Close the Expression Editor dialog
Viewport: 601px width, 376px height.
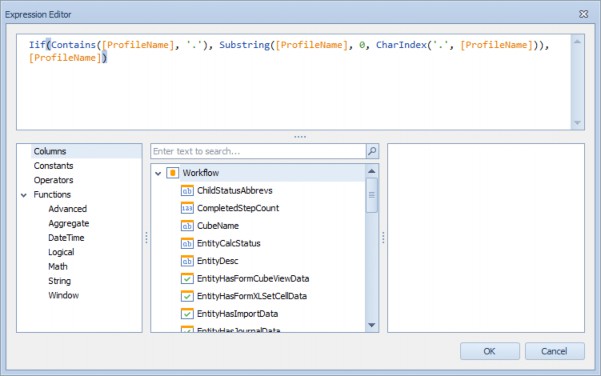tap(584, 14)
